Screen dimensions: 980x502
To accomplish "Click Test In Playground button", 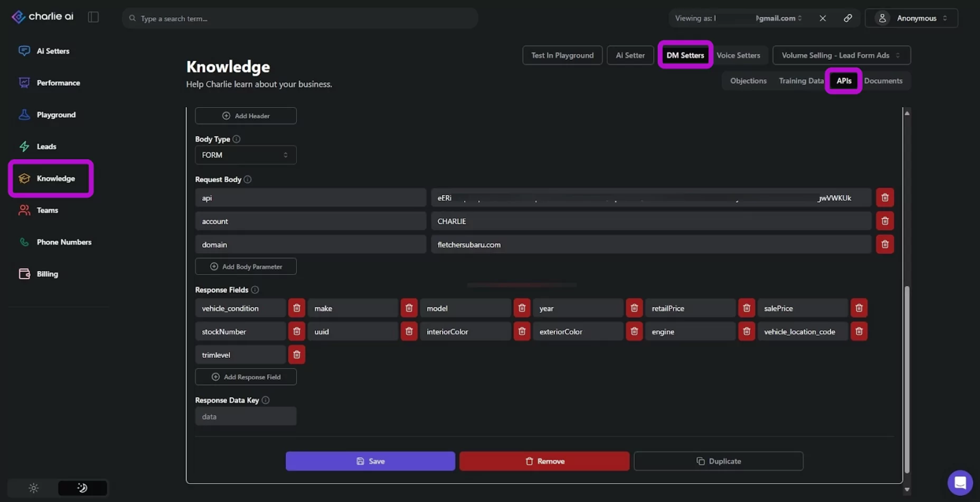I will [x=562, y=55].
